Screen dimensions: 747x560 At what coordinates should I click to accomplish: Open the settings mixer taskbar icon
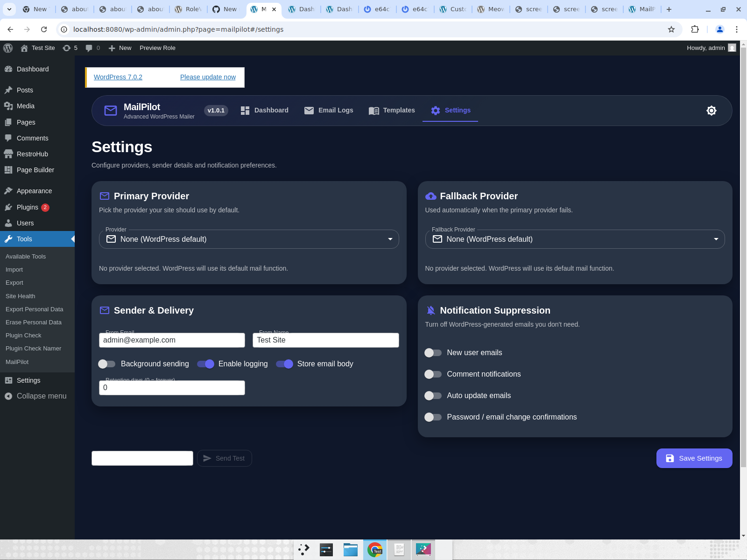[x=326, y=550]
